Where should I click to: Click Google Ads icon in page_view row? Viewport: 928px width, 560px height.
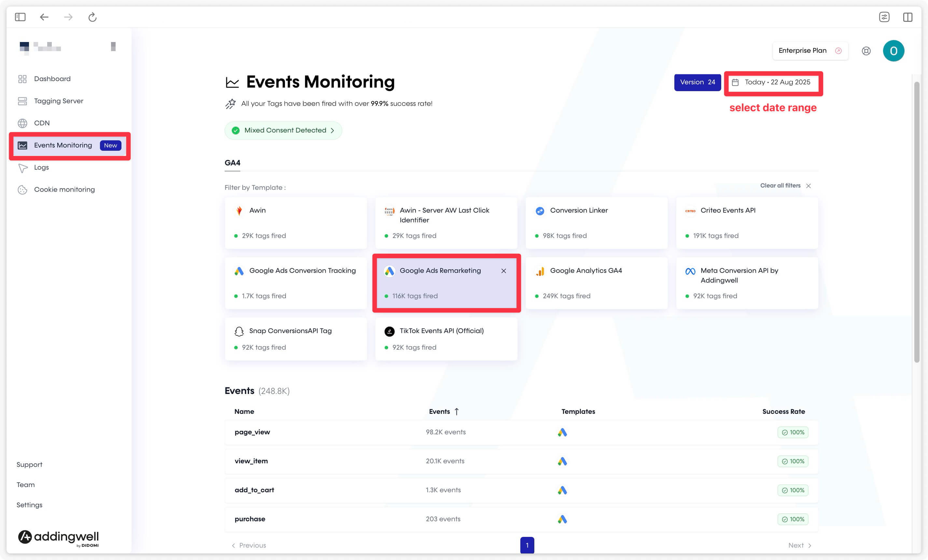[x=562, y=432]
